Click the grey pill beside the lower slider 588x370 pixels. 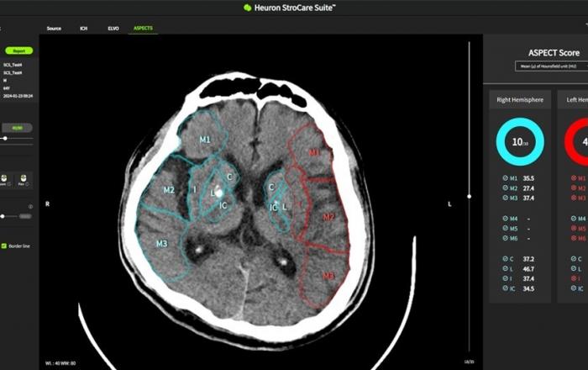(25, 216)
